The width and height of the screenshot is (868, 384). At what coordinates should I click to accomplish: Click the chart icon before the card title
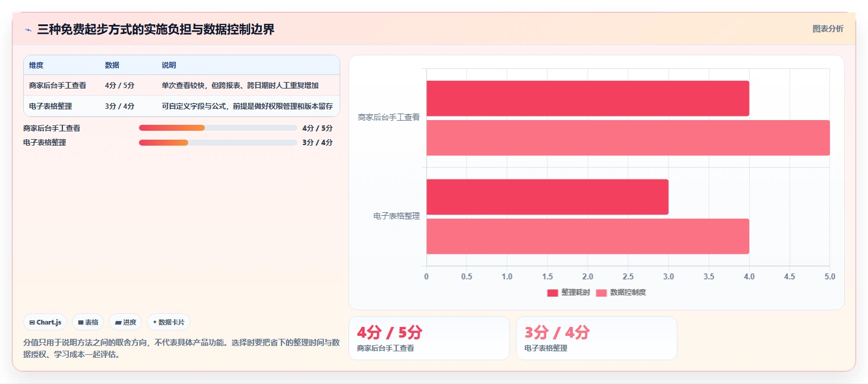click(x=28, y=30)
